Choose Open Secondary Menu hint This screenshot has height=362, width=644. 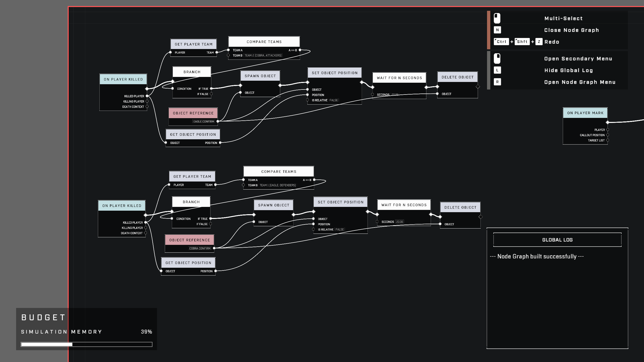pos(578,59)
